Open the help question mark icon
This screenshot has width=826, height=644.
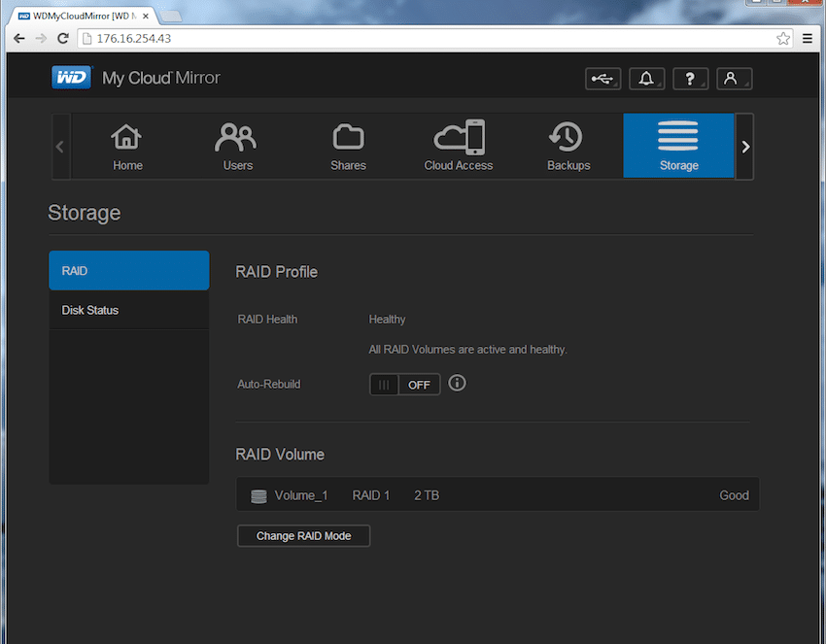pos(690,79)
